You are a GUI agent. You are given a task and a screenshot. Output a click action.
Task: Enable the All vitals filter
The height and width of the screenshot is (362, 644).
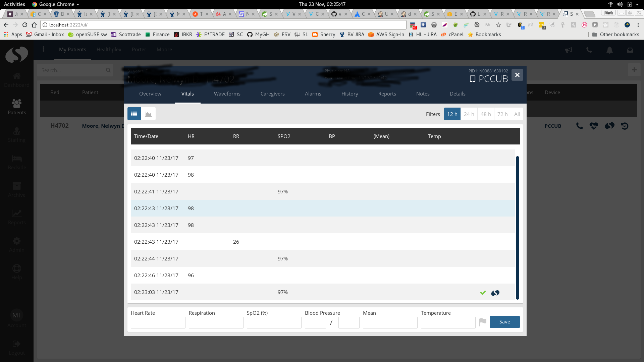pos(517,114)
